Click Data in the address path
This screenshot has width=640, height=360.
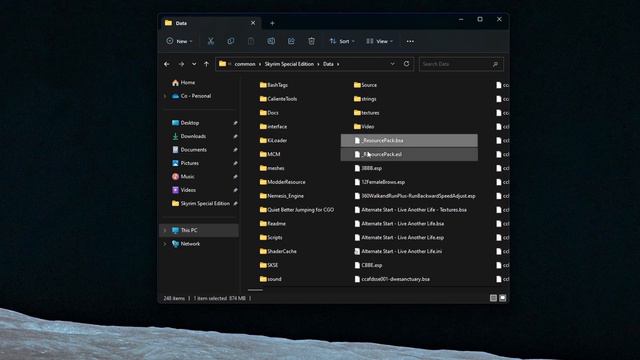tap(328, 64)
